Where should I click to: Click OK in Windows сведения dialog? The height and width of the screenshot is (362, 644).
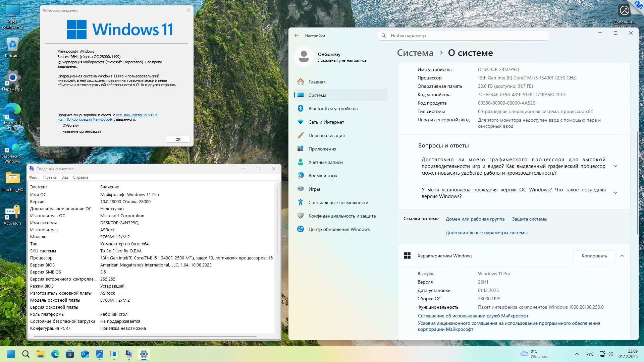[178, 139]
